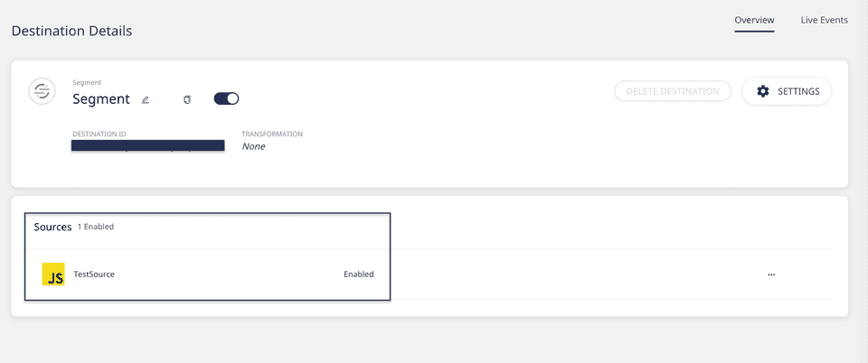
Task: Click the Segment logo icon
Action: tap(42, 91)
